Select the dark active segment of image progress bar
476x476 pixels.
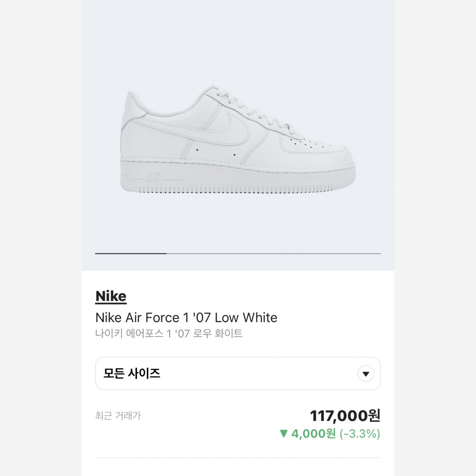pos(131,253)
